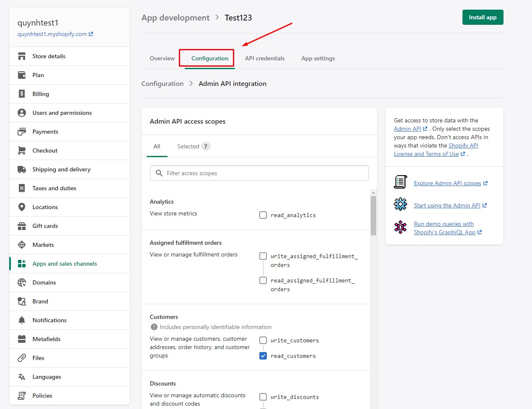Click the Apps and sales channels grid icon
Screen dimensions: 532x409
tap(22, 264)
